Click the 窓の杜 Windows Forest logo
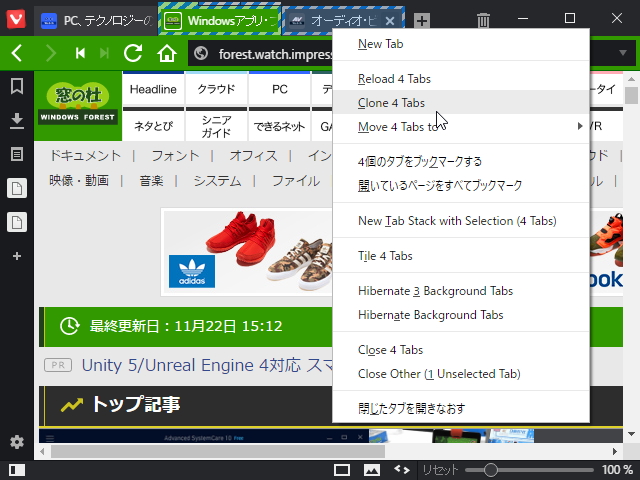 tap(78, 104)
